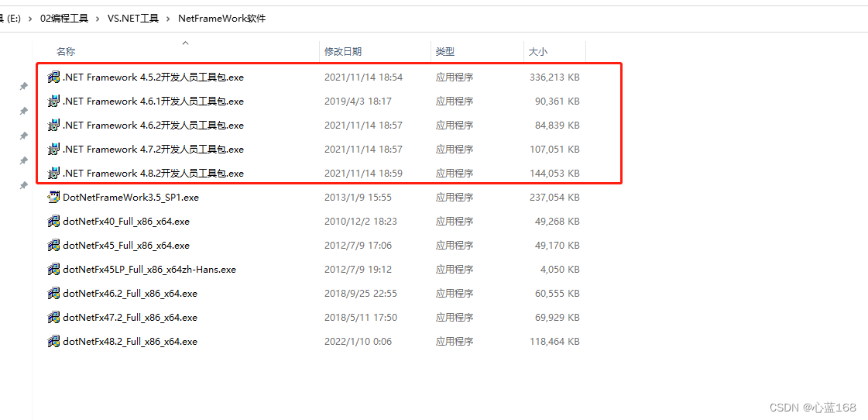The image size is (868, 420).
Task: Click icon of .NET Framework 4.6.1 developer pack file
Action: click(53, 102)
